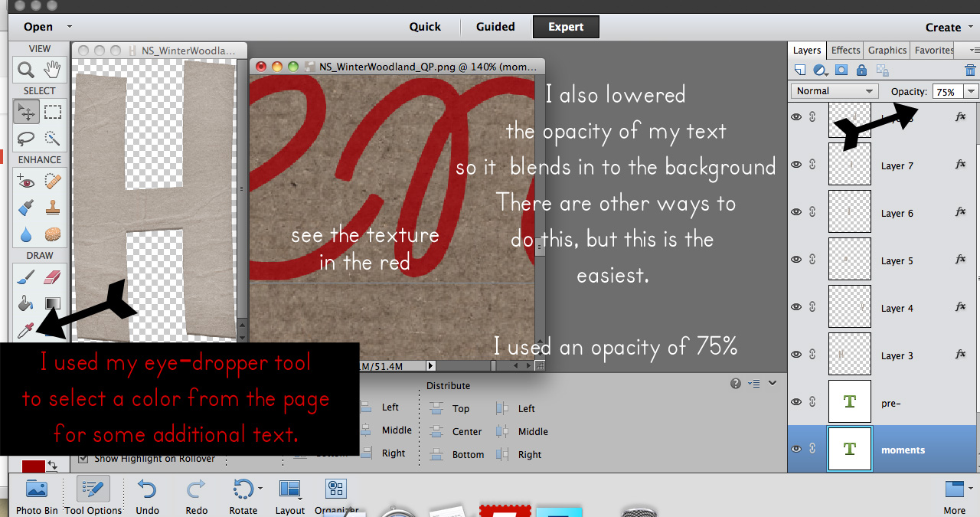This screenshot has width=980, height=517.
Task: Select the Red Eye Removal tool
Action: [26, 182]
